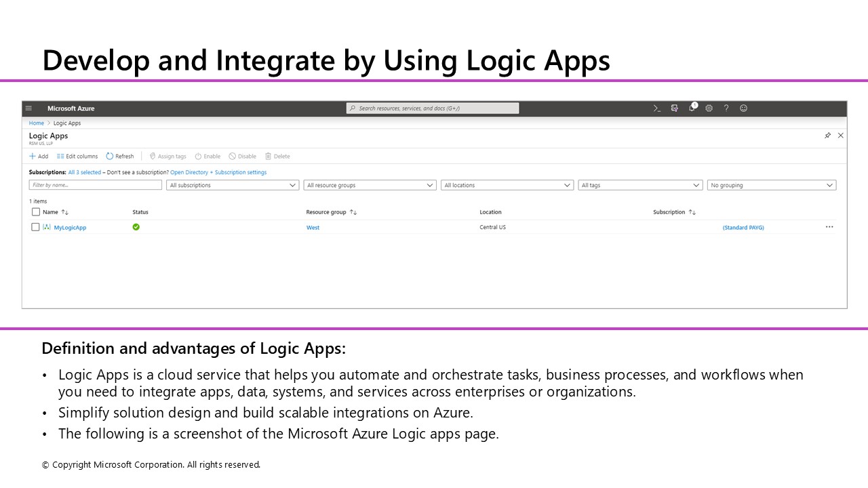Open the Azure portal hamburger menu
Screen dimensions: 868x488
point(28,108)
